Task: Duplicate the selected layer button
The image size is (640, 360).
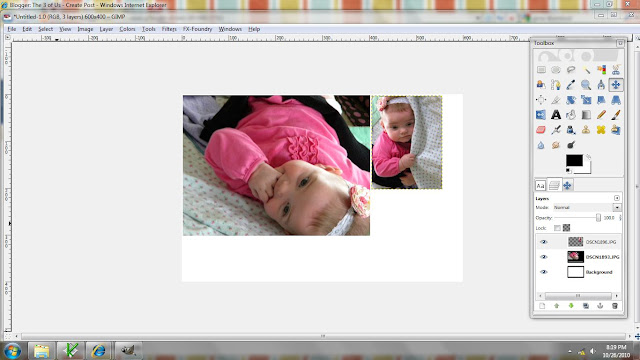Action: [586, 306]
